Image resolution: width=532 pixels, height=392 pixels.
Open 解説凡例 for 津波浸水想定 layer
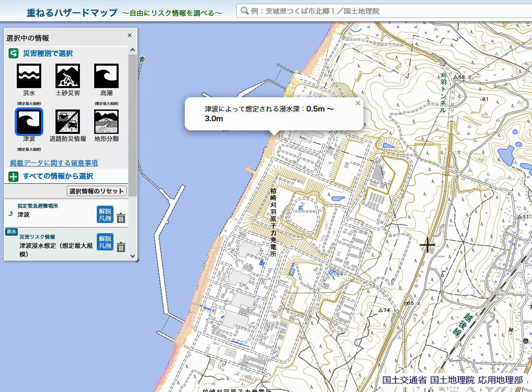pyautogui.click(x=105, y=242)
